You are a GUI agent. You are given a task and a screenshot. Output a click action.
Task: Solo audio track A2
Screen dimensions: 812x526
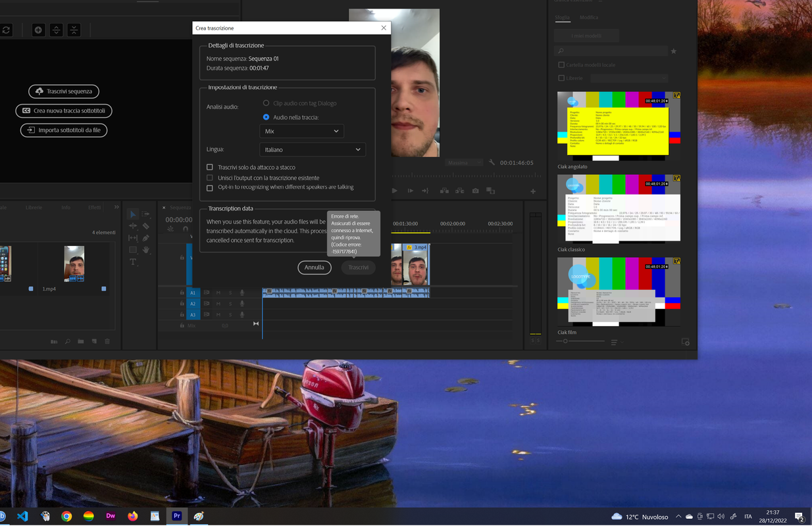(x=230, y=304)
